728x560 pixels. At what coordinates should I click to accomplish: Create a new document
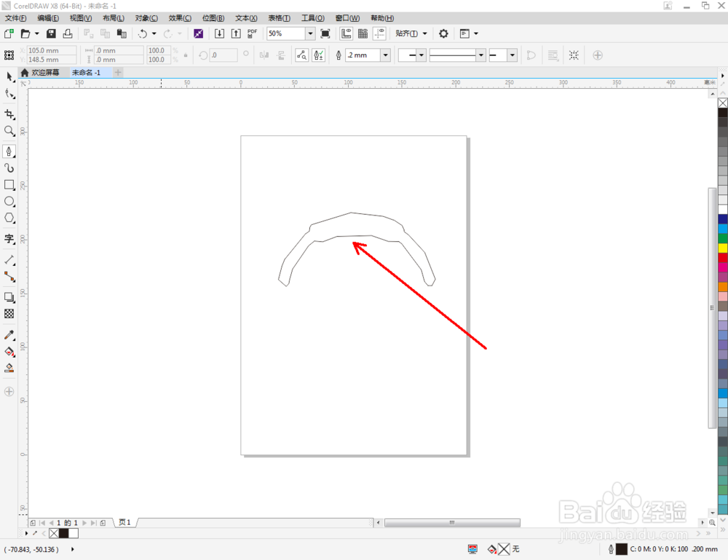coord(9,33)
